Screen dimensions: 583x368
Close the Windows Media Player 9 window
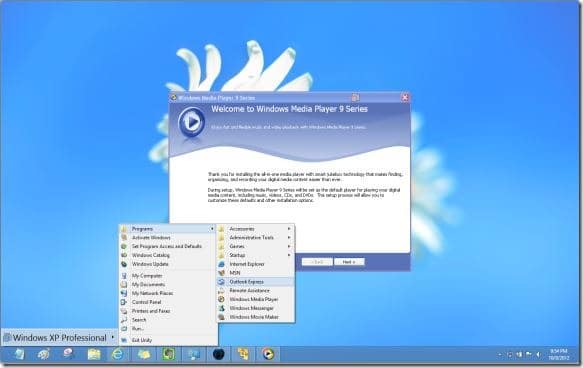coord(405,97)
